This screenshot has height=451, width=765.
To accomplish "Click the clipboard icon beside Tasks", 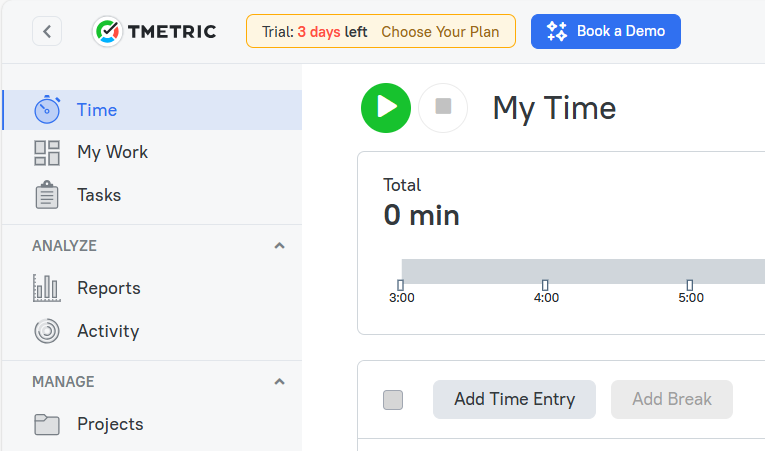I will click(x=47, y=195).
